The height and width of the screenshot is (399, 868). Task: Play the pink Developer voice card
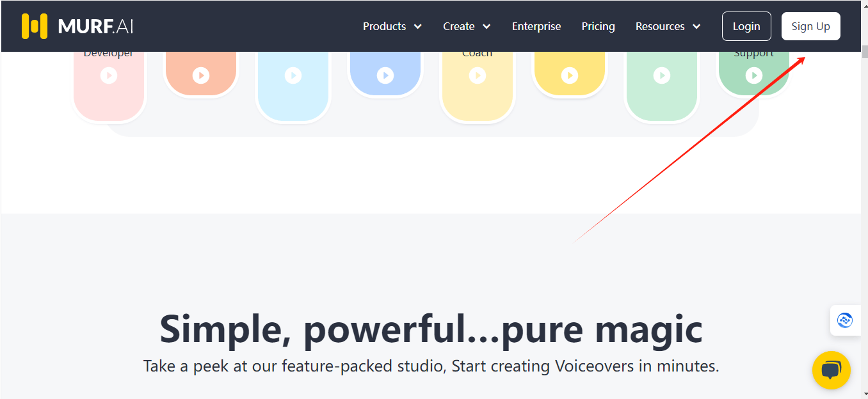point(109,75)
